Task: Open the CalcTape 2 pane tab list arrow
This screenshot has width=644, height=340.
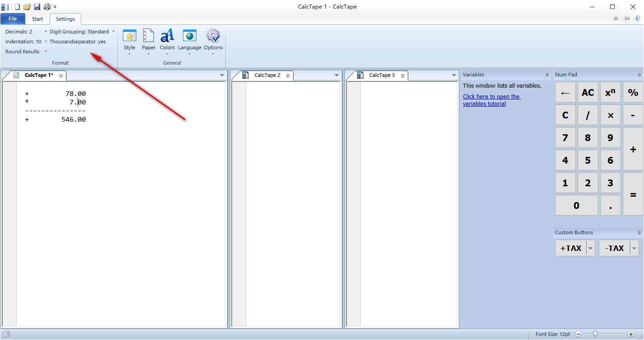Action: click(336, 76)
